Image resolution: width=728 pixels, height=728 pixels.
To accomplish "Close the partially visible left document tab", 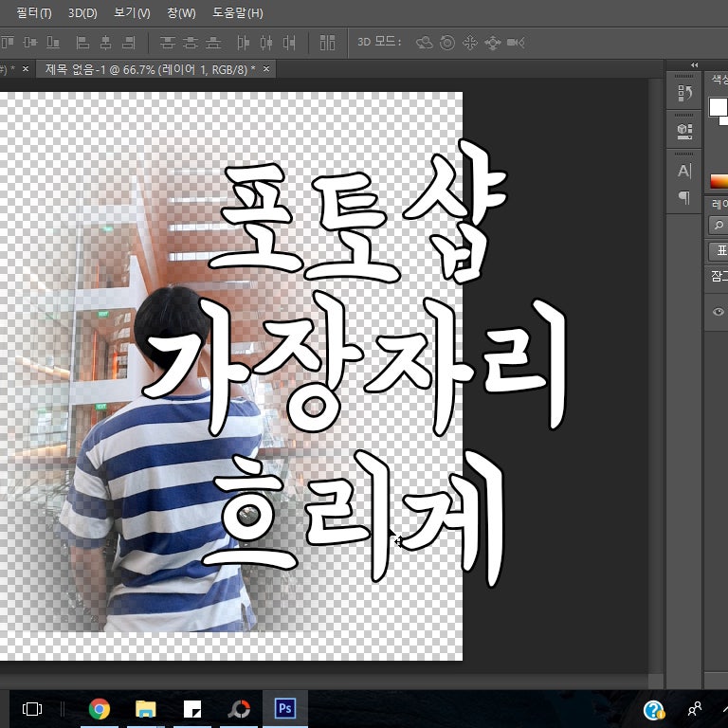I will (x=26, y=68).
